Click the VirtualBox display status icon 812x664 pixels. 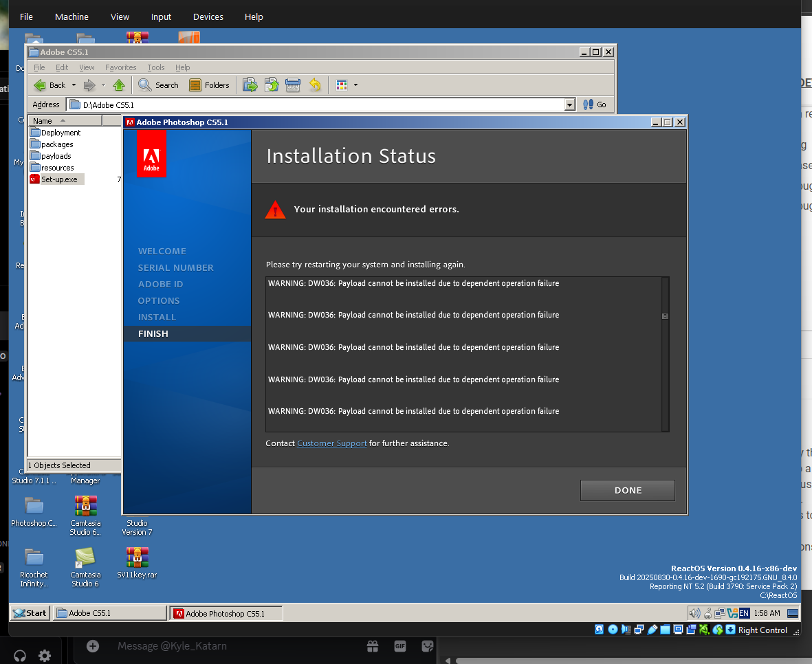click(x=678, y=630)
